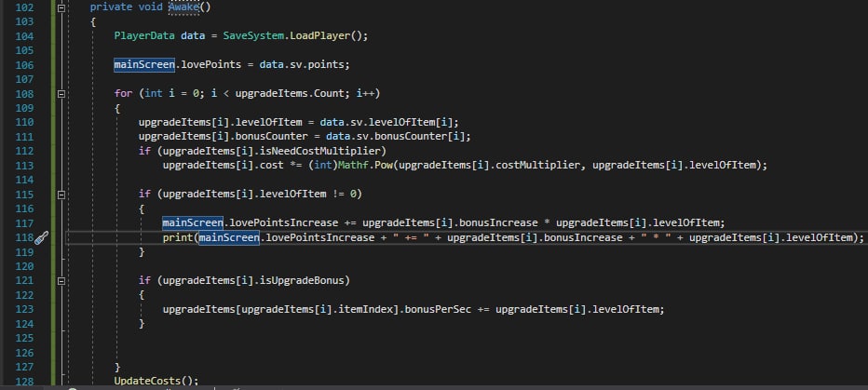Image resolution: width=868 pixels, height=390 pixels.
Task: Click line number 123
Action: coord(22,309)
